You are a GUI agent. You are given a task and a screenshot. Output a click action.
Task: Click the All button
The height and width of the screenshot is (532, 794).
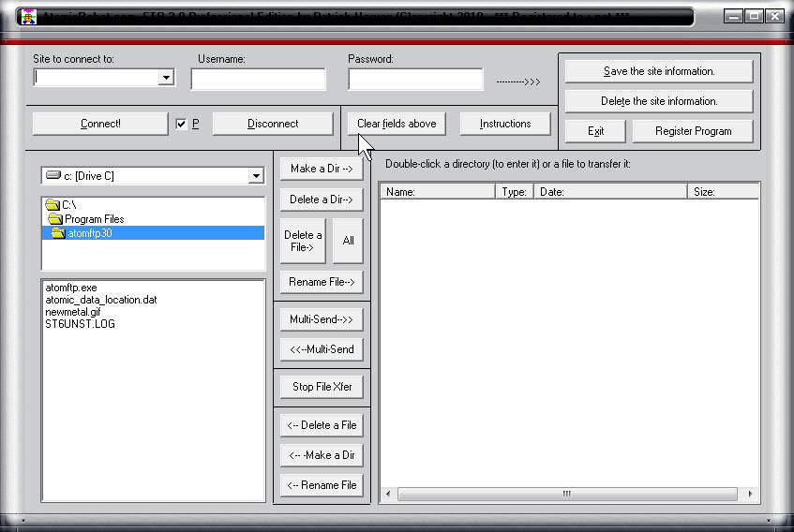(x=348, y=242)
